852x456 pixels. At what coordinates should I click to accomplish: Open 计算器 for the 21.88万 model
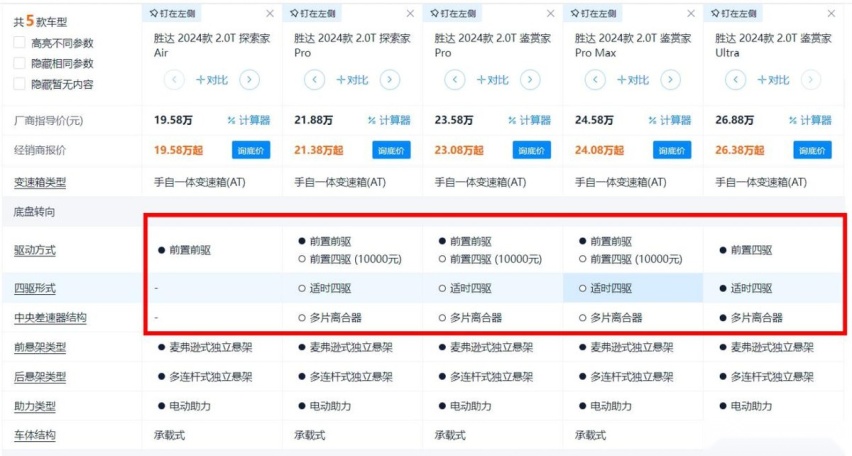click(x=389, y=120)
